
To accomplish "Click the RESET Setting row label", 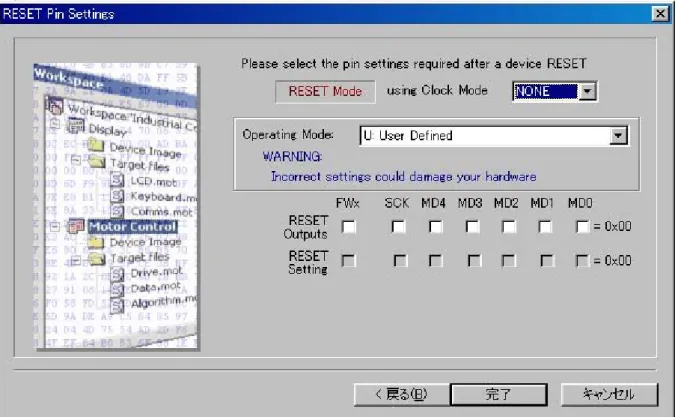I will [x=308, y=262].
